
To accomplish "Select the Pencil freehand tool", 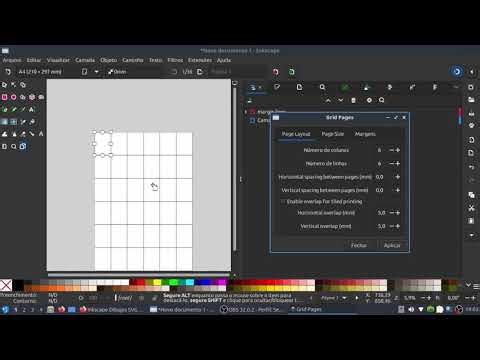I will click(x=14, y=109).
